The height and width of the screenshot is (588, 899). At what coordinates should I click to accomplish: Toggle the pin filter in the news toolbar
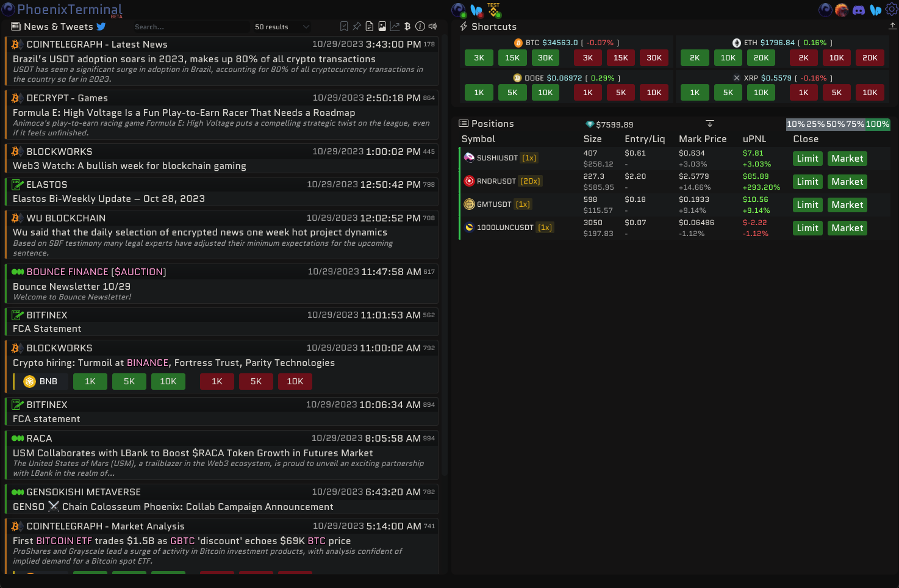point(357,26)
